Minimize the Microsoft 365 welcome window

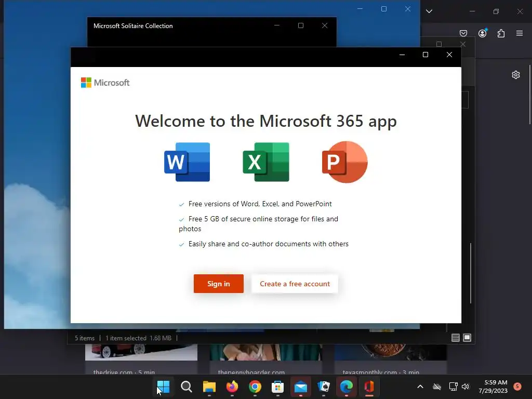coord(402,55)
